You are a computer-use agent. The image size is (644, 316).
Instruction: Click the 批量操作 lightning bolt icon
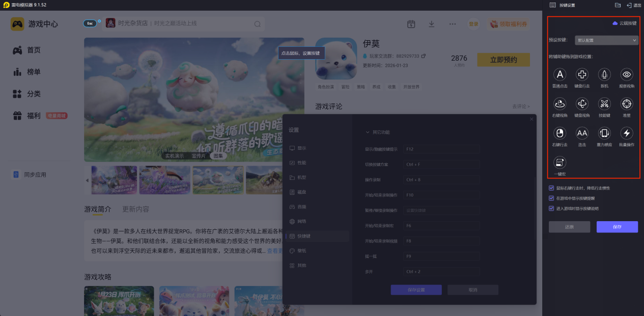(x=627, y=134)
